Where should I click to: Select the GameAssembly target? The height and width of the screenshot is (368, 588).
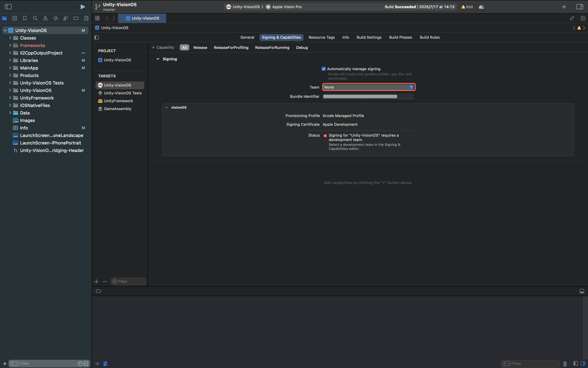tap(120, 109)
